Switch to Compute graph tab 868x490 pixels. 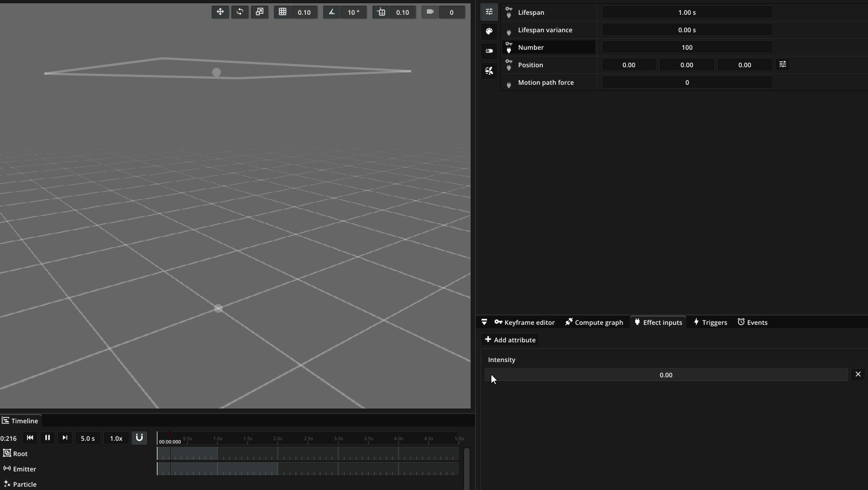click(594, 322)
